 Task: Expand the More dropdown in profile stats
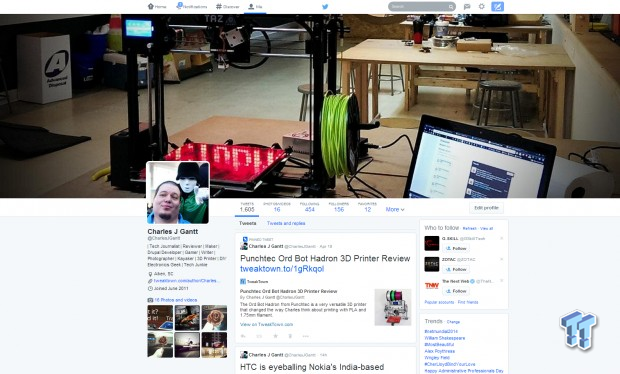click(395, 210)
